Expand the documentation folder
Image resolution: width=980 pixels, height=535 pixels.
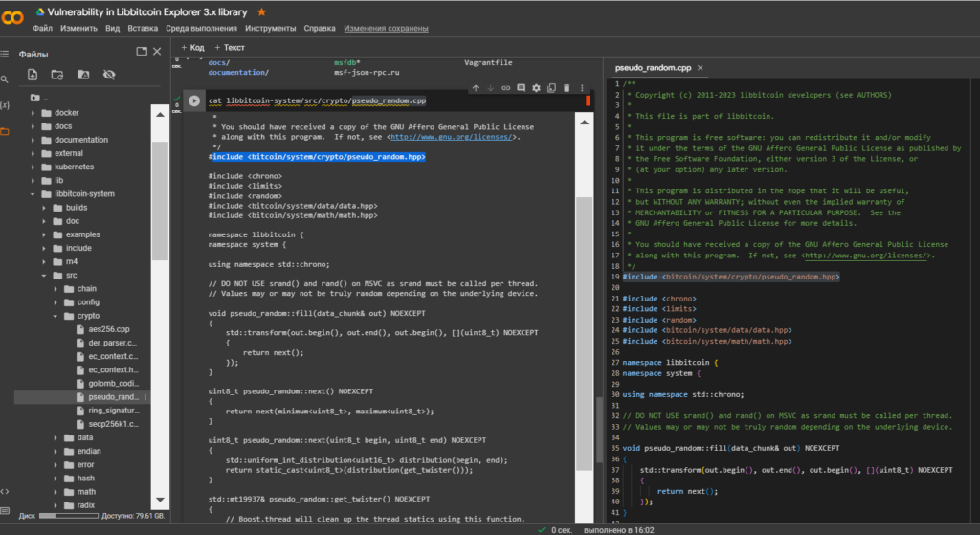(x=33, y=140)
